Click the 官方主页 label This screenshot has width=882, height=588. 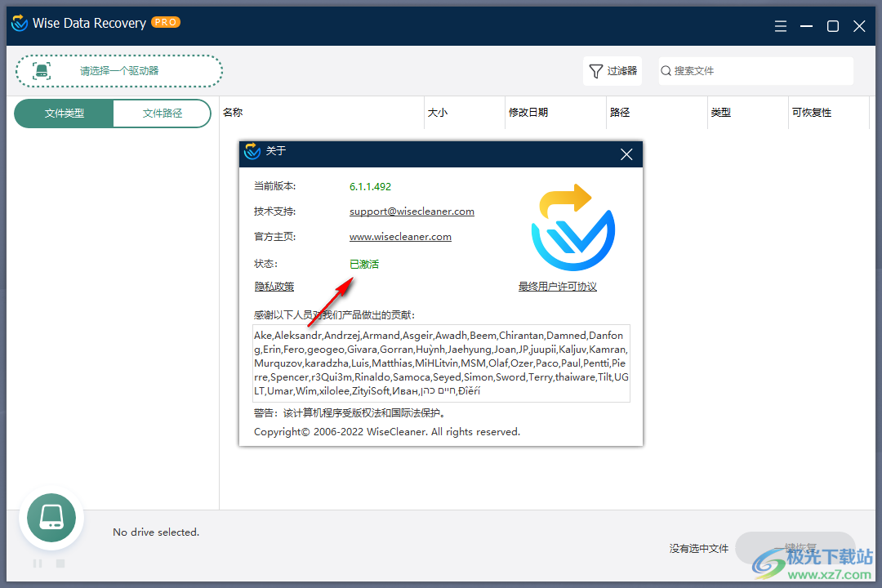coord(274,237)
